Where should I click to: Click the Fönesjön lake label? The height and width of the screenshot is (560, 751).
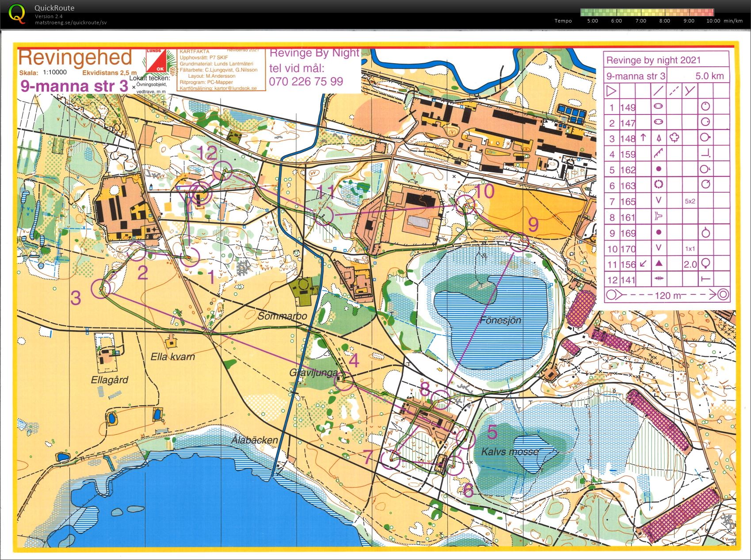click(x=501, y=320)
